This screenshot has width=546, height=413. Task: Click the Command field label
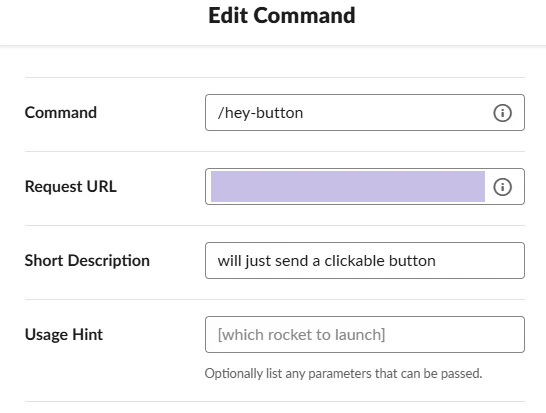tap(61, 112)
